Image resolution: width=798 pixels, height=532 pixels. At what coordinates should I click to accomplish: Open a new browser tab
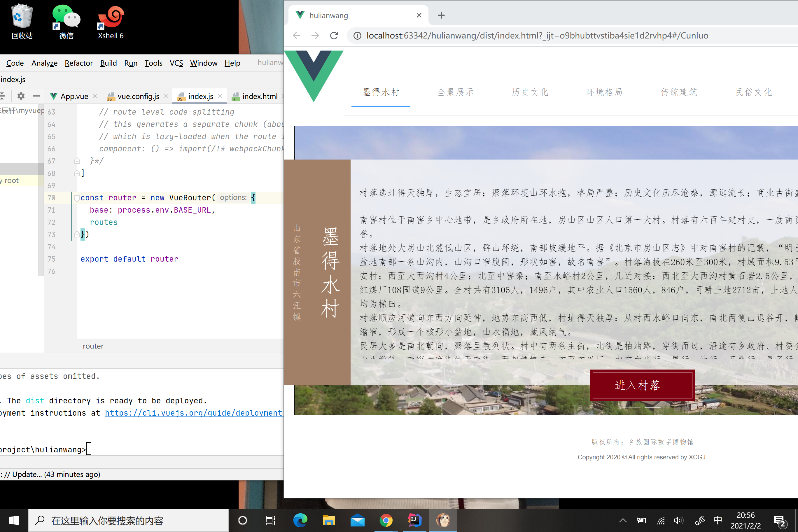tap(441, 15)
